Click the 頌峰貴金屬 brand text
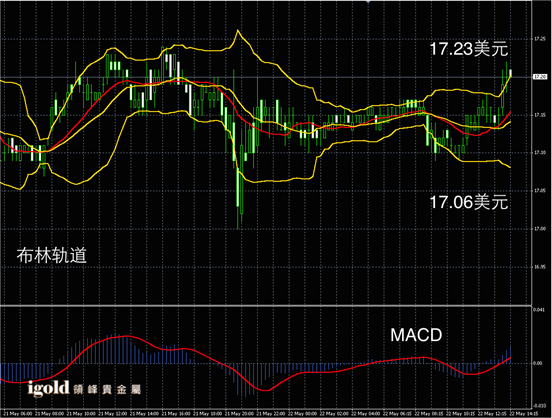The image size is (552, 418). pyautogui.click(x=107, y=389)
